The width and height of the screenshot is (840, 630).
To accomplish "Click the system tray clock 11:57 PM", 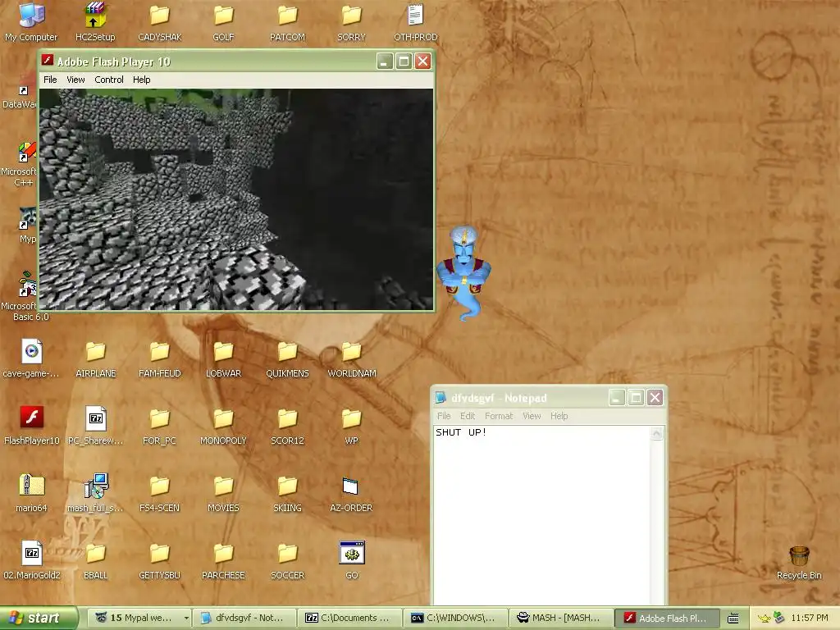I will coord(810,618).
